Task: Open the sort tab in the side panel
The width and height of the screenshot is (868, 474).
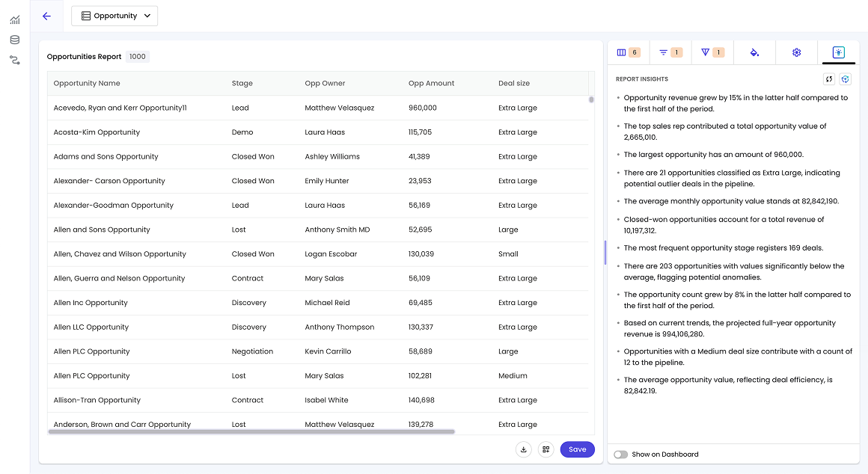Action: (x=670, y=52)
